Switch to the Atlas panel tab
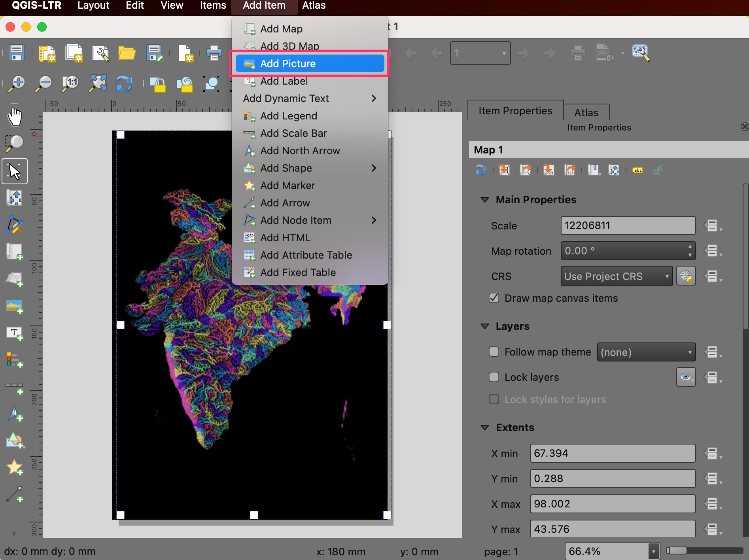The height and width of the screenshot is (560, 749). click(586, 113)
